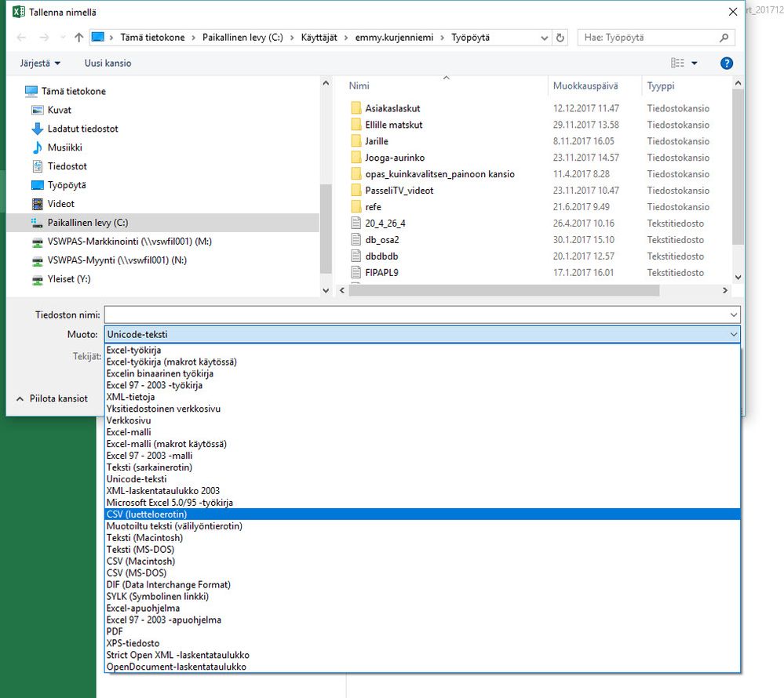Click the search magnifier icon
This screenshot has height=698, width=784.
point(724,38)
